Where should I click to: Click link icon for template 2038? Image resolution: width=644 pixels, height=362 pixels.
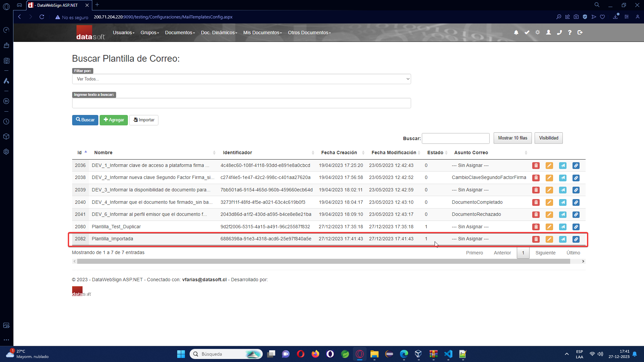(x=576, y=178)
